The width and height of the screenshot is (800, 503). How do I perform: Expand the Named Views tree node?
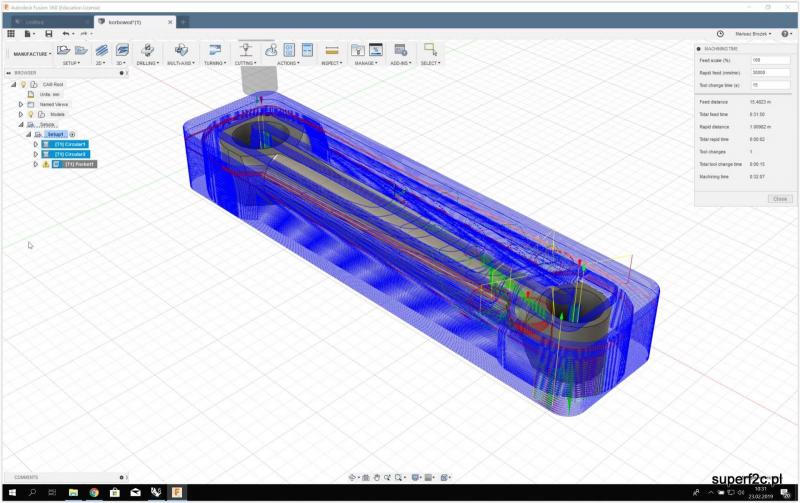click(x=20, y=104)
